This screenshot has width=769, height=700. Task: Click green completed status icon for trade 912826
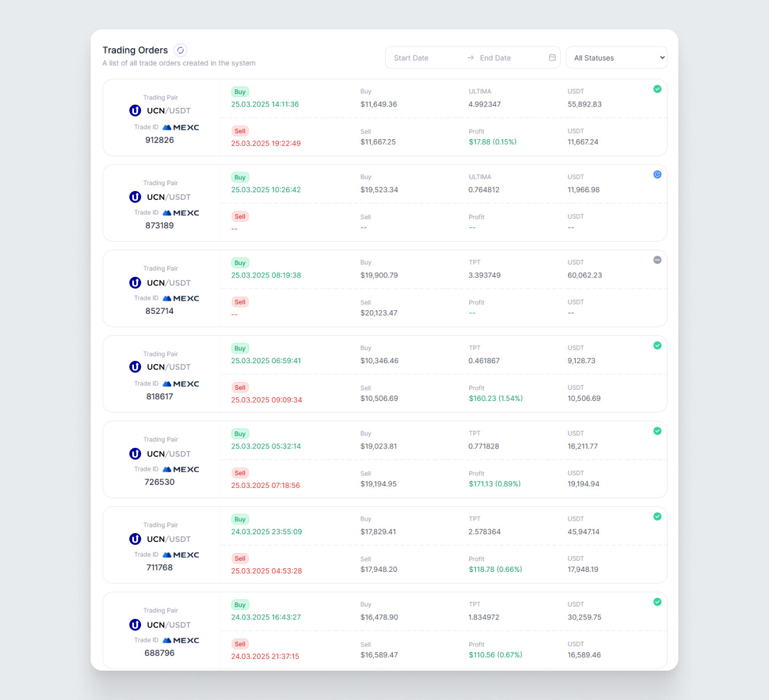click(x=657, y=89)
